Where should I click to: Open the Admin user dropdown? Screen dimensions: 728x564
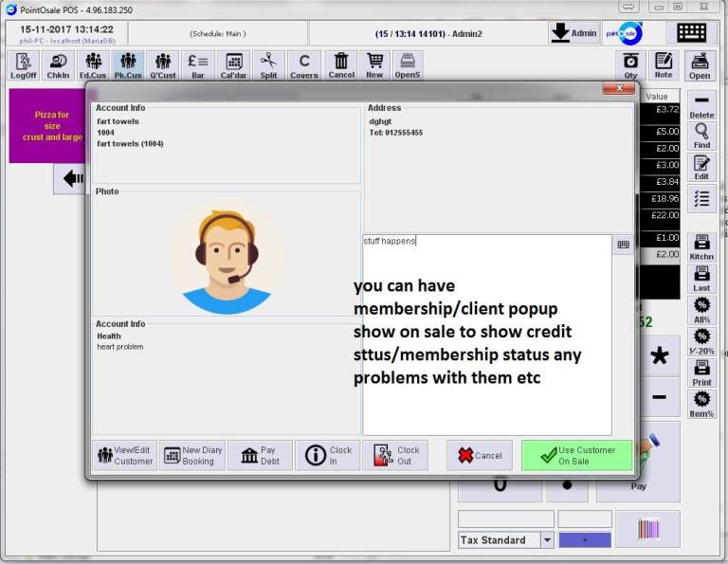pos(573,32)
